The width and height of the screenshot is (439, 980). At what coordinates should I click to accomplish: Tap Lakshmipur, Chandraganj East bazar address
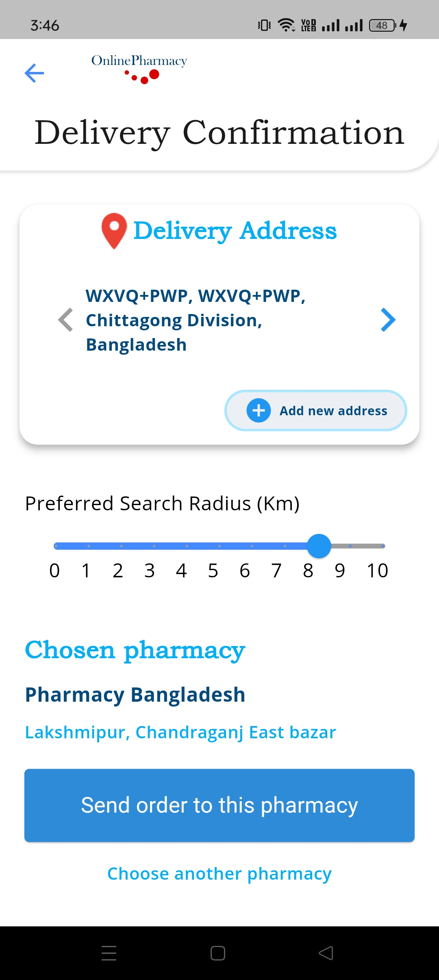coord(180,732)
